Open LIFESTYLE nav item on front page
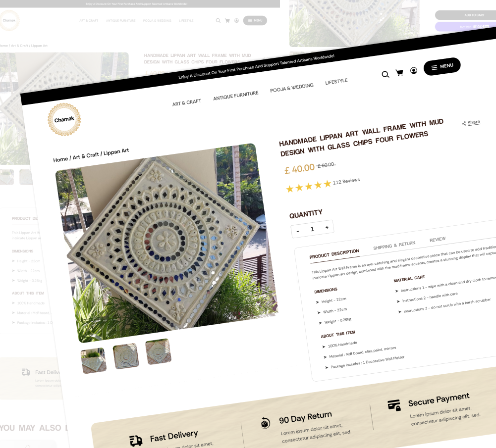Viewport: 496px width, 448px height. pyautogui.click(x=336, y=82)
